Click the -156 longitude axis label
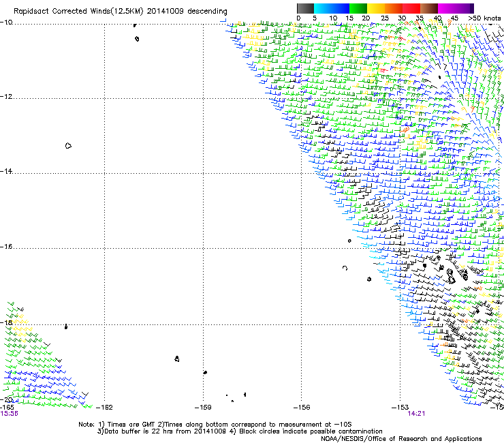504x443 pixels. (x=302, y=408)
